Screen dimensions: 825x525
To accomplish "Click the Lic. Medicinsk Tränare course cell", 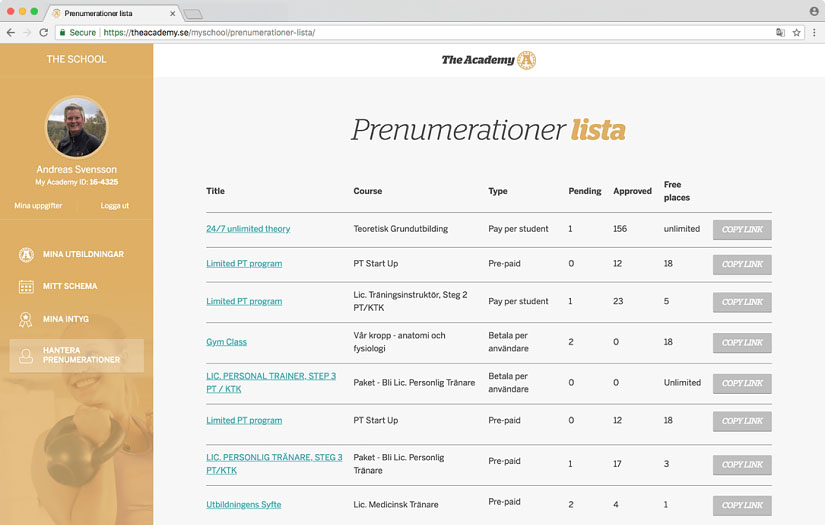I will tap(396, 504).
